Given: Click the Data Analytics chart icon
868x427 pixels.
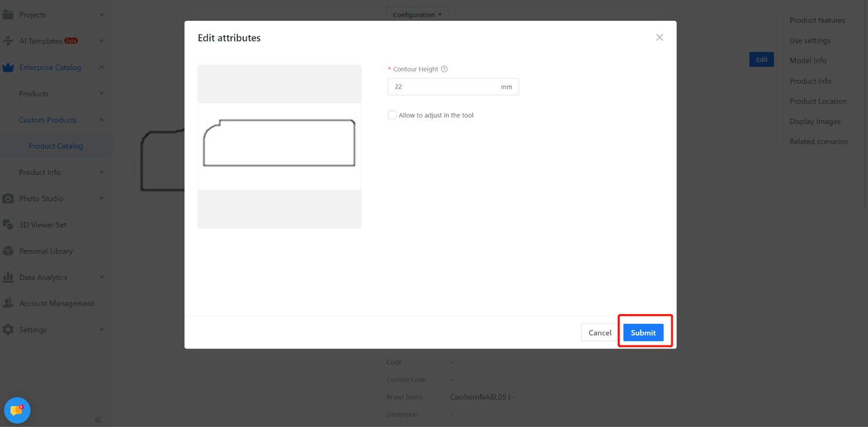Looking at the screenshot, I should [8, 277].
